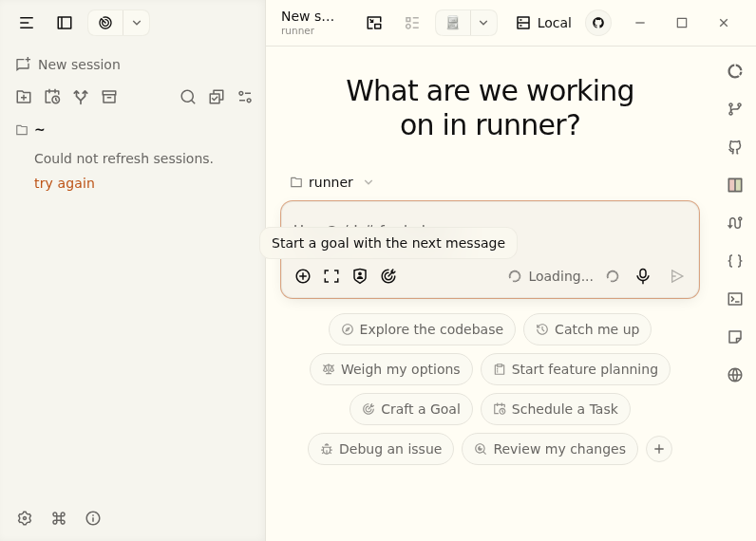
Task: Open the curly braces icon
Action: coord(735,261)
